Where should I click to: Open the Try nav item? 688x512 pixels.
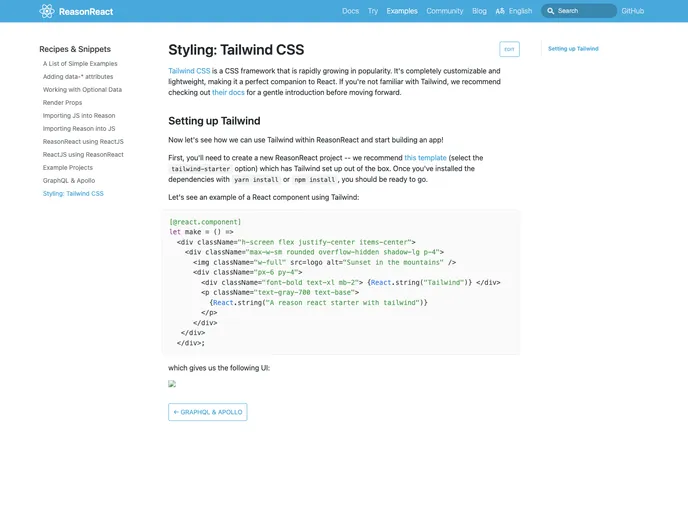point(373,11)
